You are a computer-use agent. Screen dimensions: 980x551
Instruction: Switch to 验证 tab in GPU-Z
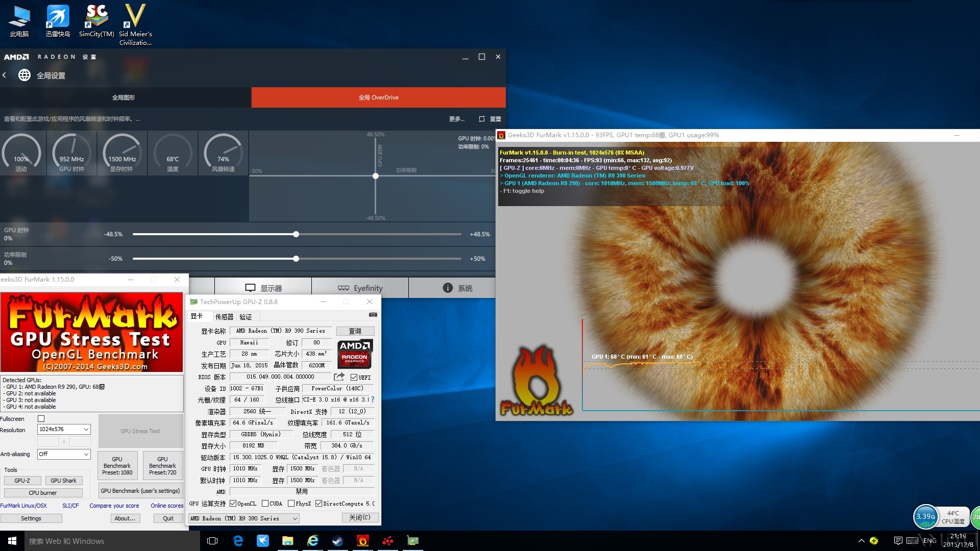[x=246, y=317]
